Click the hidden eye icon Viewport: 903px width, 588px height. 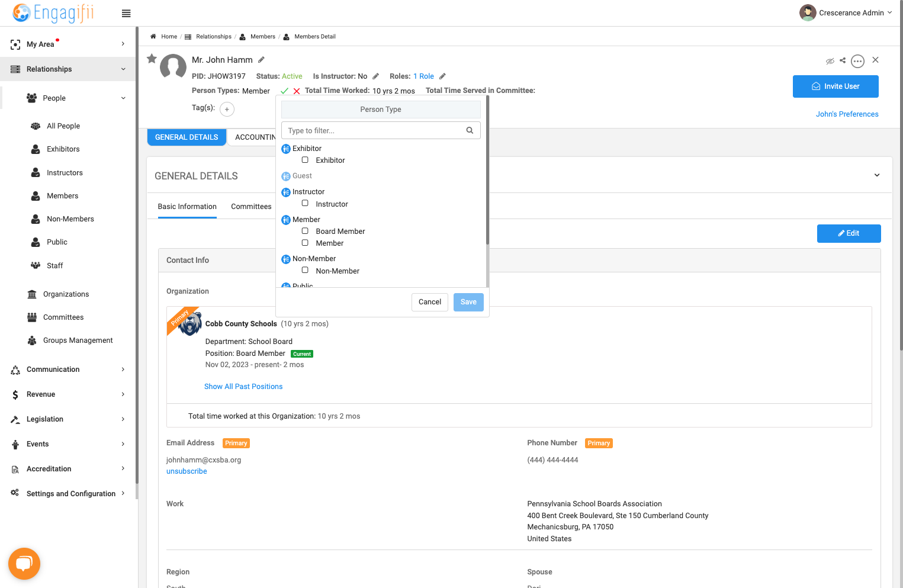(x=830, y=61)
